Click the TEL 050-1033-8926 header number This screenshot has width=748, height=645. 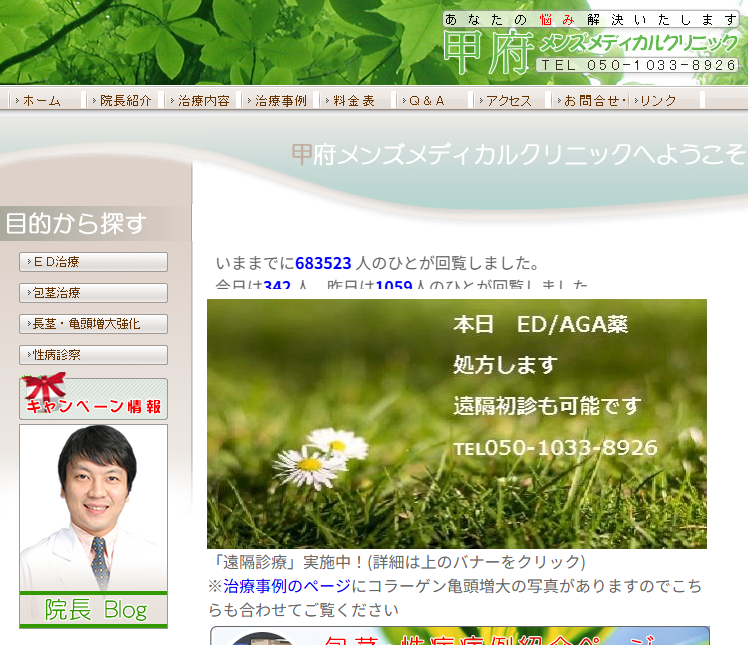click(639, 65)
